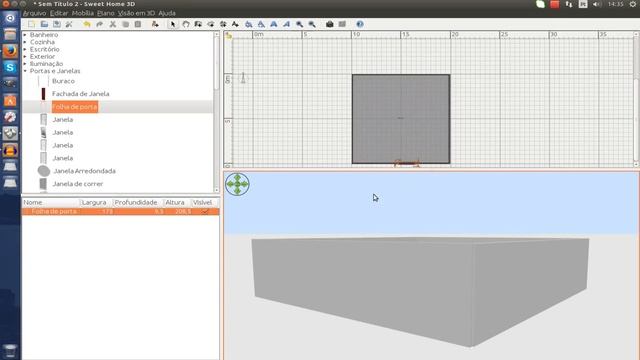Select Buraco in the catalog tree
Screen dimensions: 640x360
[63, 81]
